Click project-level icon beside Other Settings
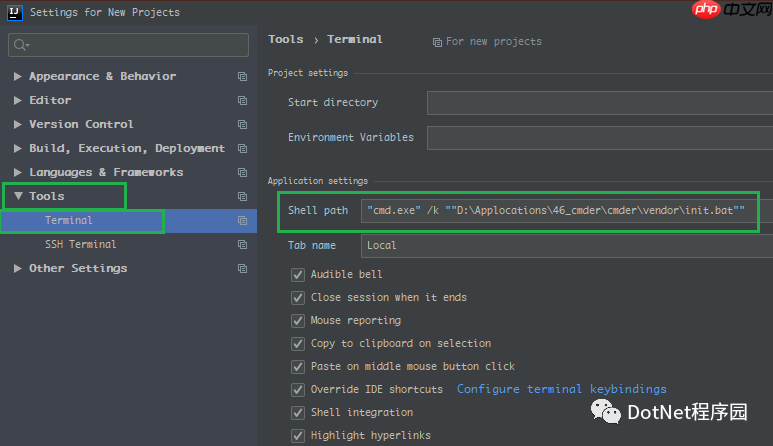The width and height of the screenshot is (773, 446). click(242, 268)
